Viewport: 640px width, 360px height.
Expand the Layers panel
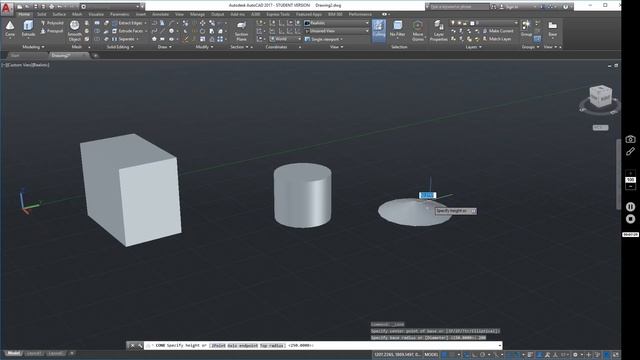pyautogui.click(x=473, y=47)
